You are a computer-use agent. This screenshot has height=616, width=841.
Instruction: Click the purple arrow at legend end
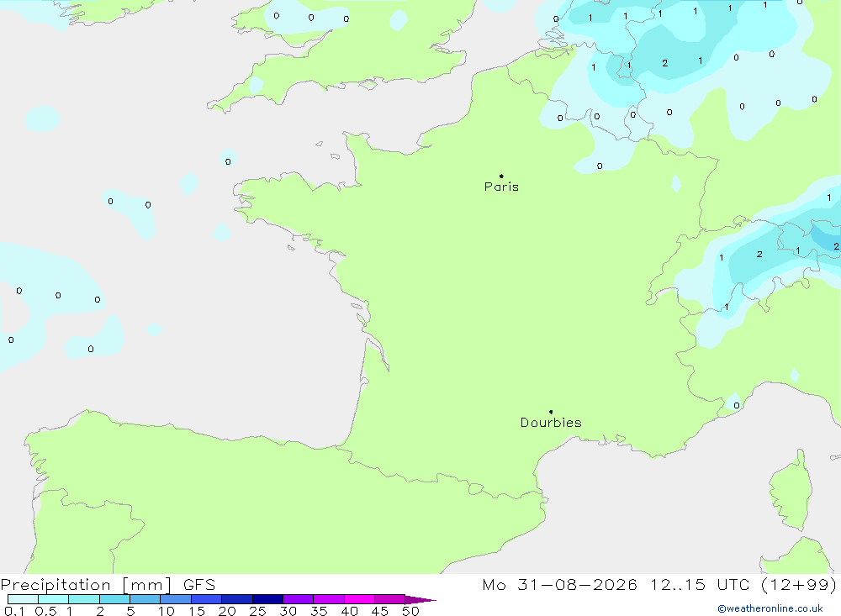420,600
